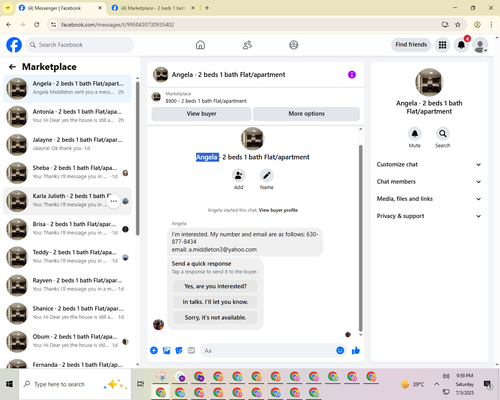This screenshot has width=500, height=400.
Task: Open Teddy's chat conversation
Action: (67, 257)
